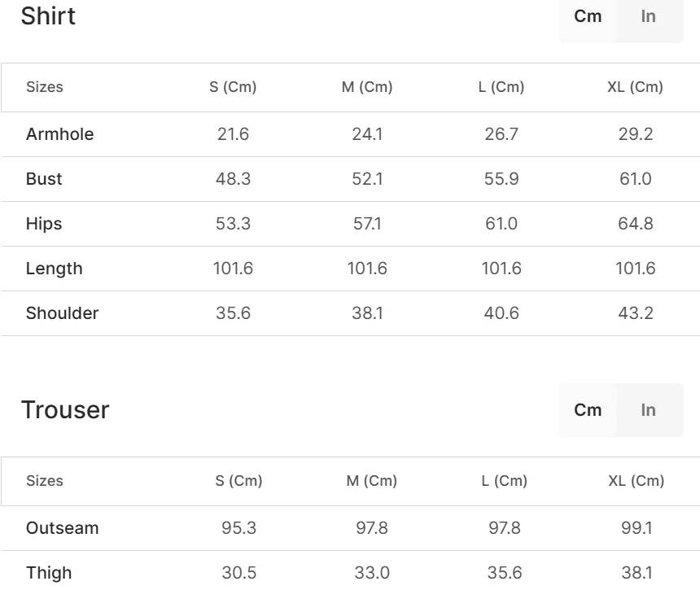Click Shirt table's S (Cm) column header

[x=233, y=87]
